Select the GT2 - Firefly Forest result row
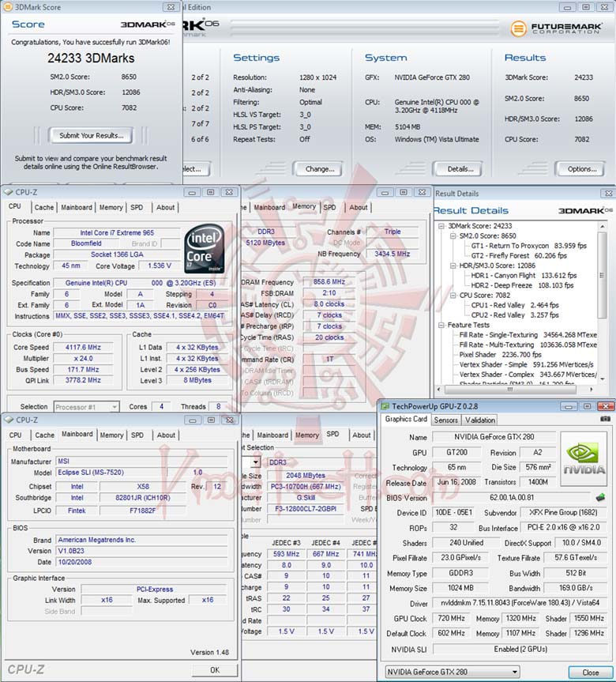Screen dimensions: 616x682 [519, 256]
